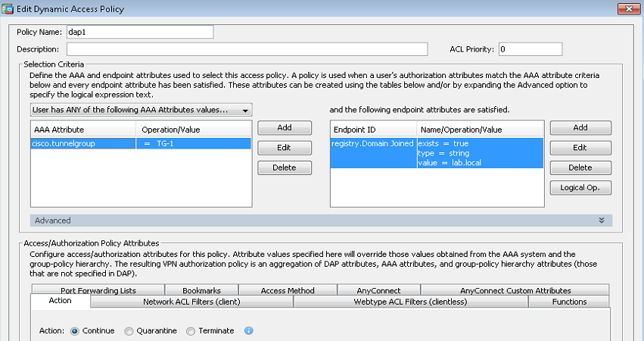Select the Terminate action radio button
Viewport: 644px width, 341px height.
pyautogui.click(x=191, y=331)
